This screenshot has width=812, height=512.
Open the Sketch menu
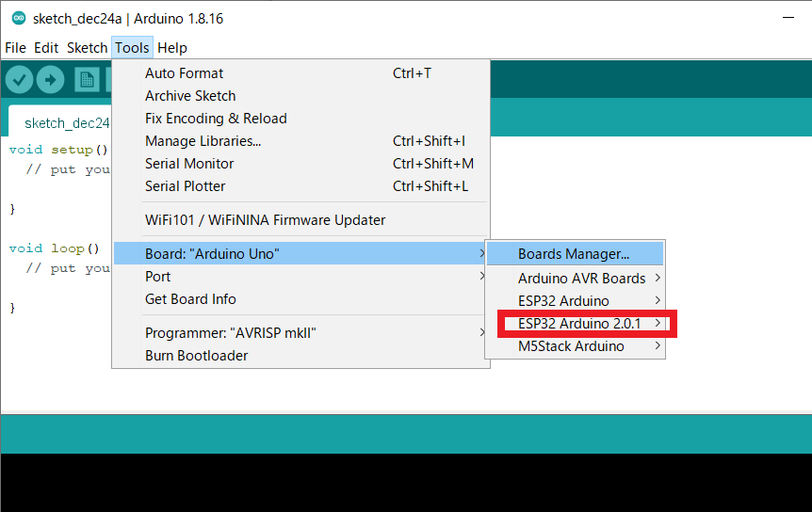(87, 47)
